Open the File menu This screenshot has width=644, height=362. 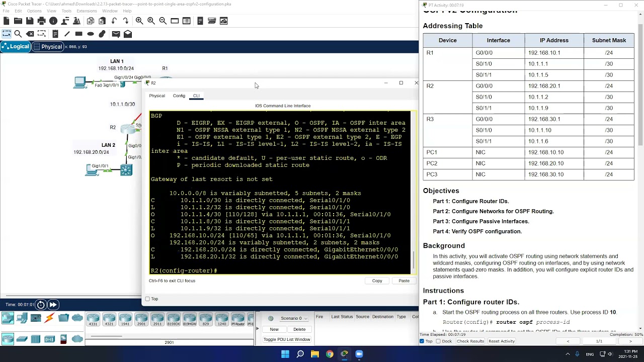[6, 11]
